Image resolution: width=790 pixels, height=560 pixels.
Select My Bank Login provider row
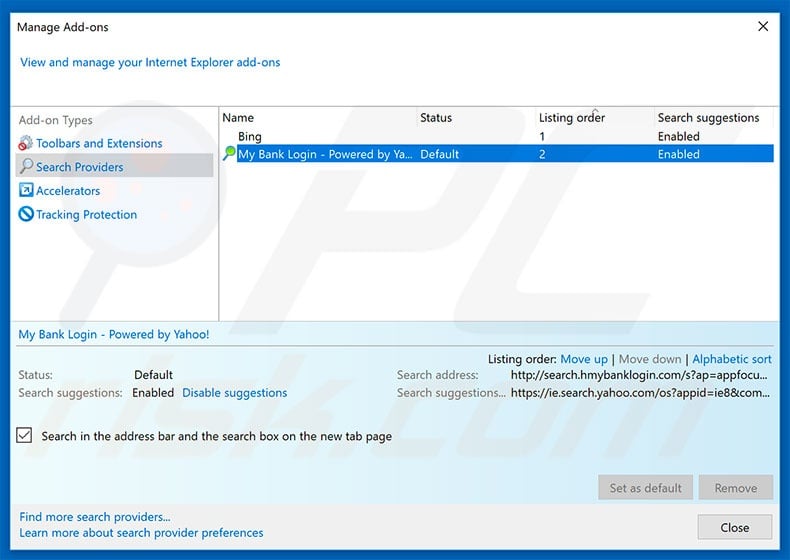496,154
